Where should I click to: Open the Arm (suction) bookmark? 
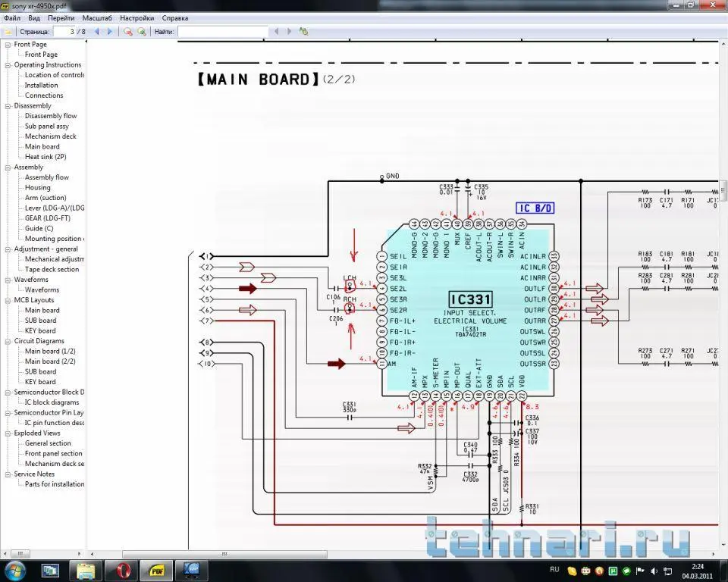point(45,198)
